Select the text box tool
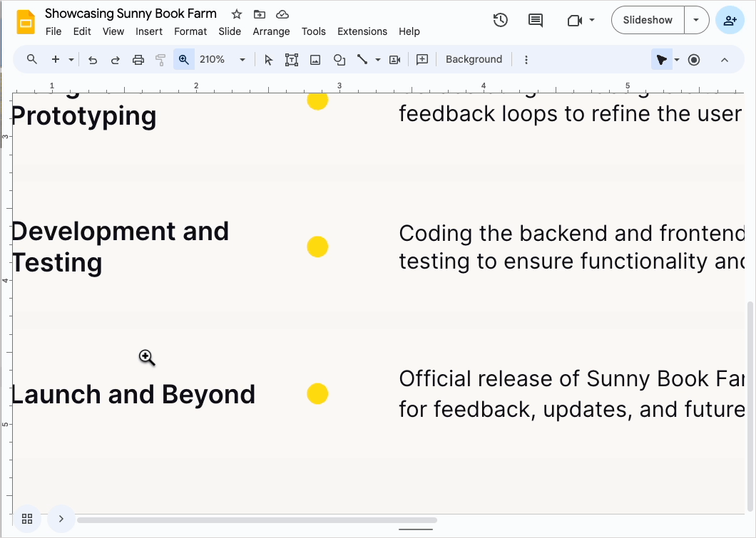Screen dimensions: 756x538 coord(292,60)
